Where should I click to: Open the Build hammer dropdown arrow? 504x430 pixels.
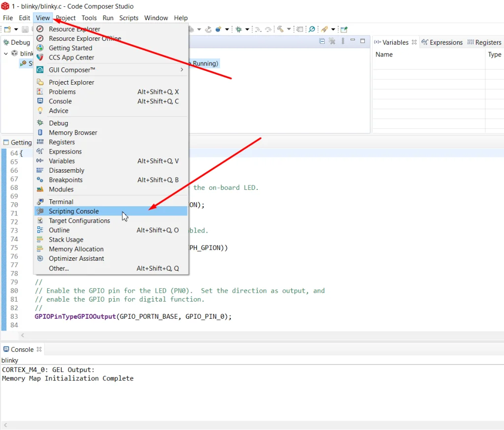point(288,29)
